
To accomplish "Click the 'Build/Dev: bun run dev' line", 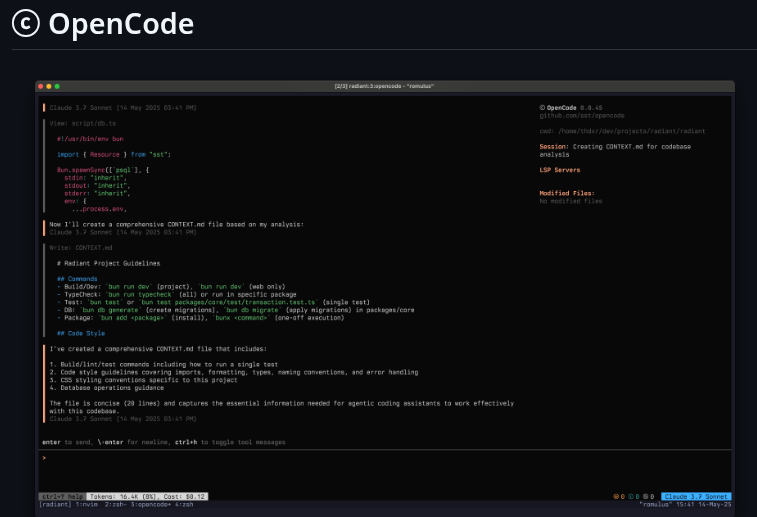I will click(x=171, y=286).
